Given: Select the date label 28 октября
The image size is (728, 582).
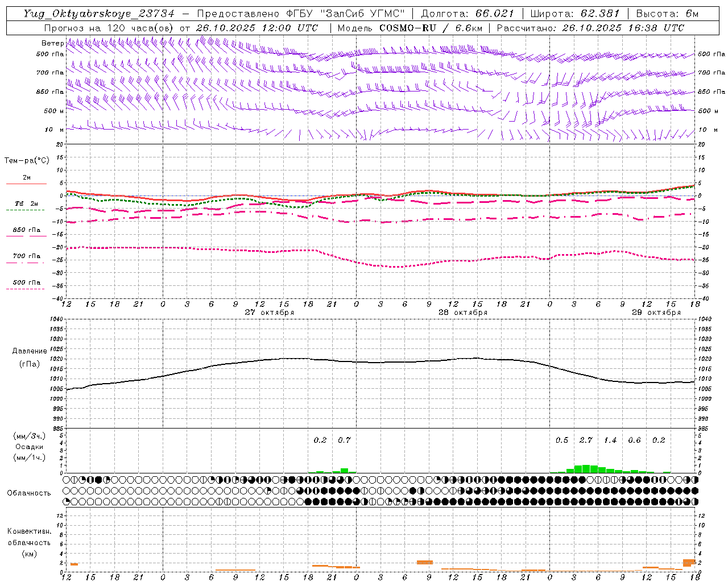Looking at the screenshot, I should click(x=463, y=313).
